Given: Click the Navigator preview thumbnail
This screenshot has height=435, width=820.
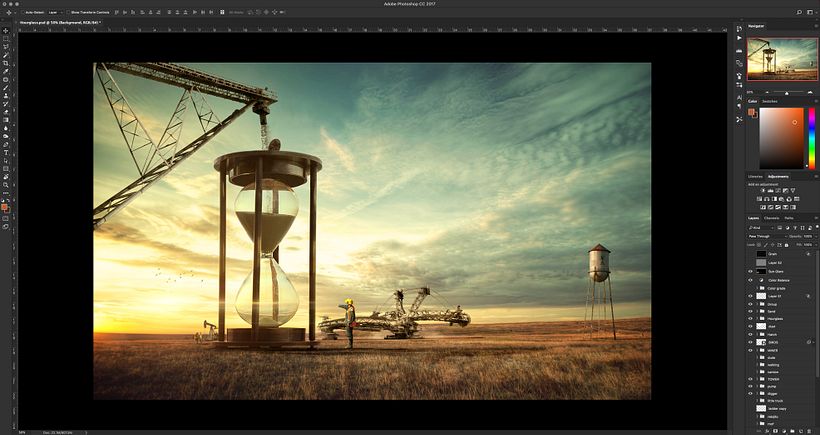Looking at the screenshot, I should pos(782,59).
